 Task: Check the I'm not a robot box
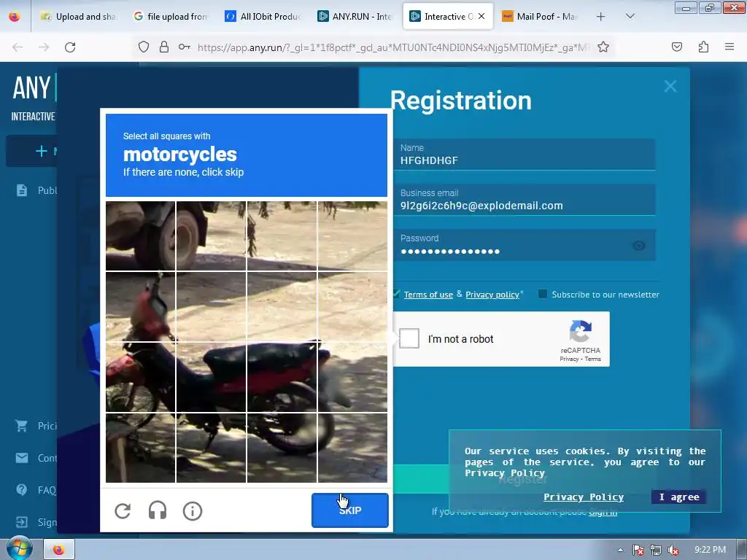pyautogui.click(x=409, y=338)
